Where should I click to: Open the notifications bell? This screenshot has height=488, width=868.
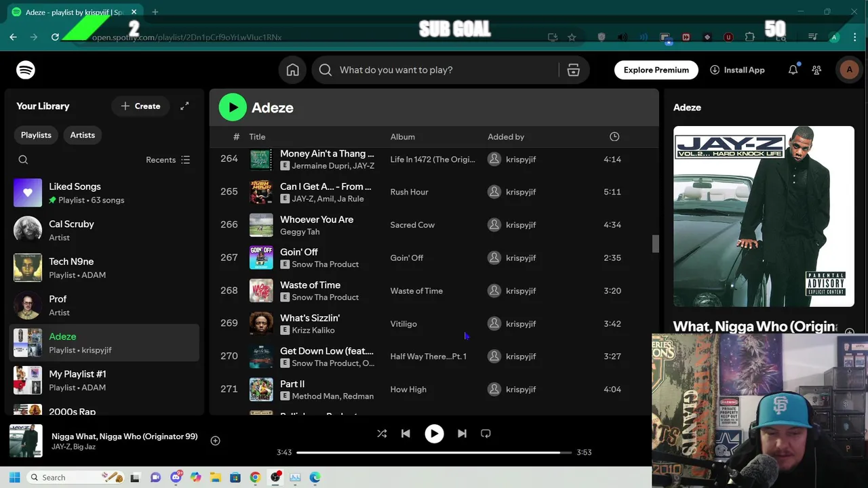[x=793, y=70]
